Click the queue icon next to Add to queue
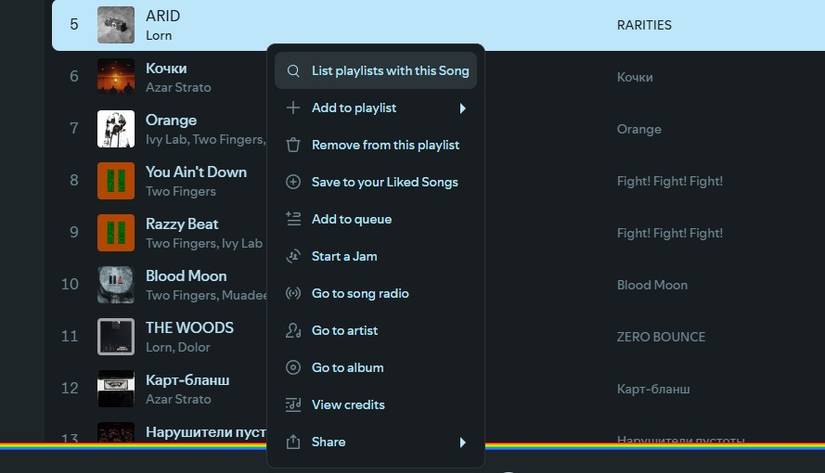This screenshot has height=473, width=825. [293, 219]
